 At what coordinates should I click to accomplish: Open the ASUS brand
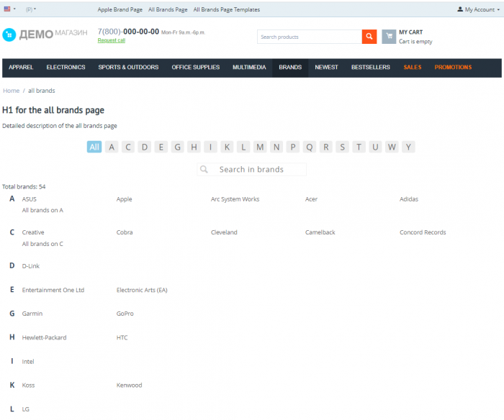coord(30,199)
